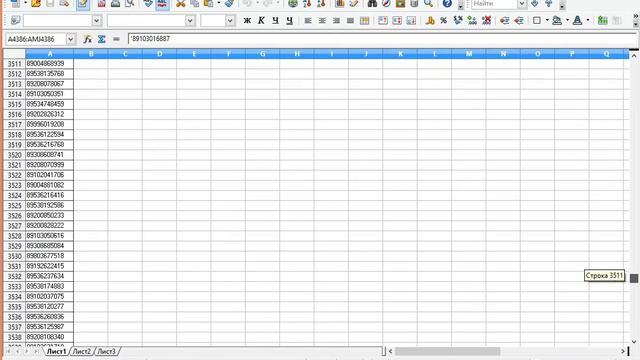The image size is (640, 360).
Task: Select row header 3520
Action: click(14, 155)
